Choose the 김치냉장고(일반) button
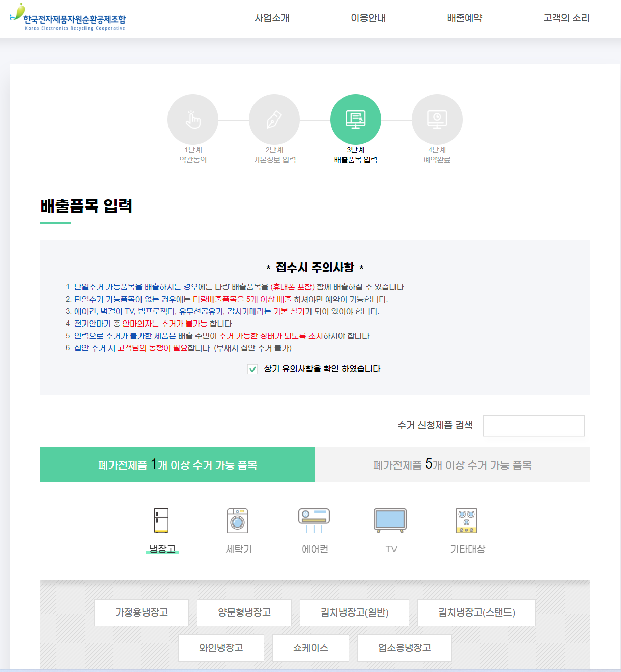Viewport: 621px width, 672px height. [x=355, y=612]
